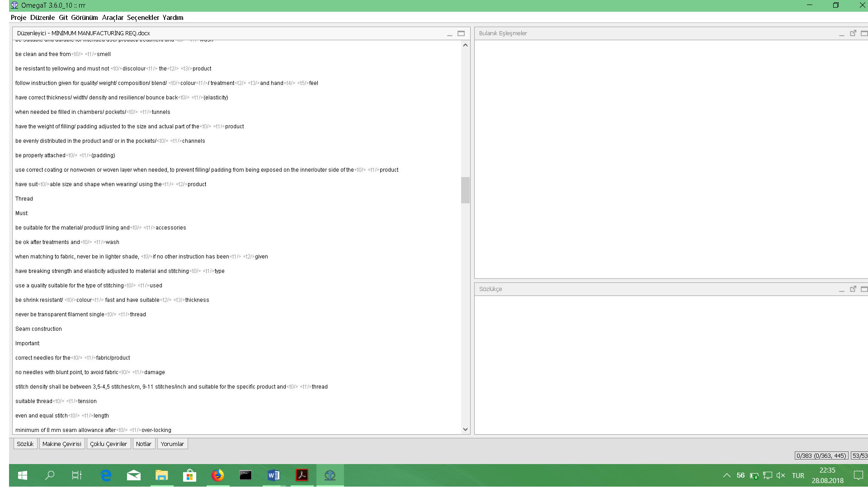Viewport: 868px width, 488px height.
Task: Maximize the Düzenleyici editor pane
Action: coord(461,33)
